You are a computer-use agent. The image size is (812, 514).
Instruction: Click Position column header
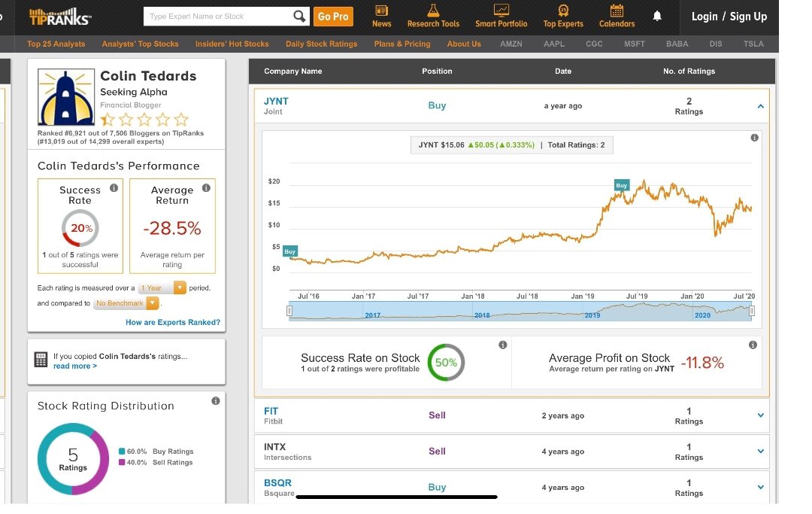coord(437,71)
